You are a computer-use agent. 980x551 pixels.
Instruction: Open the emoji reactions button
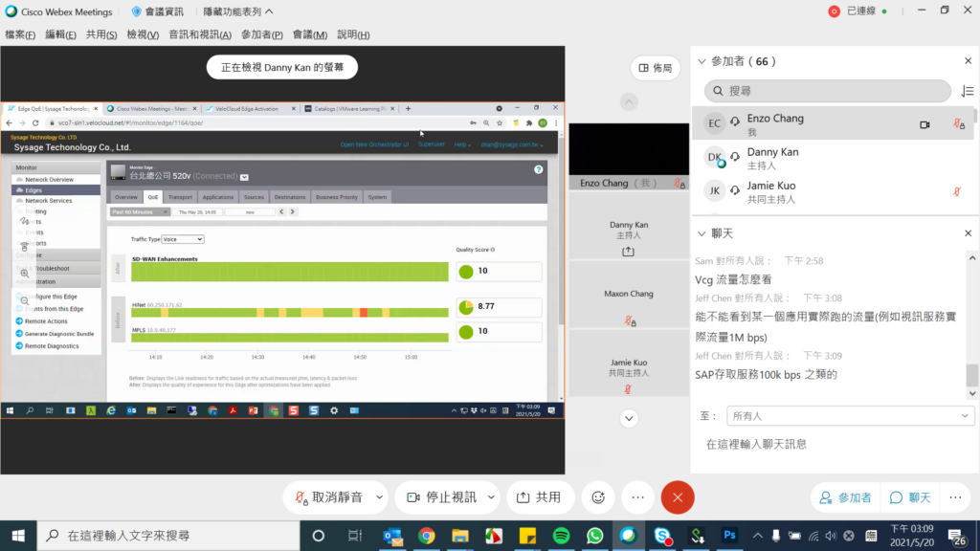click(598, 497)
